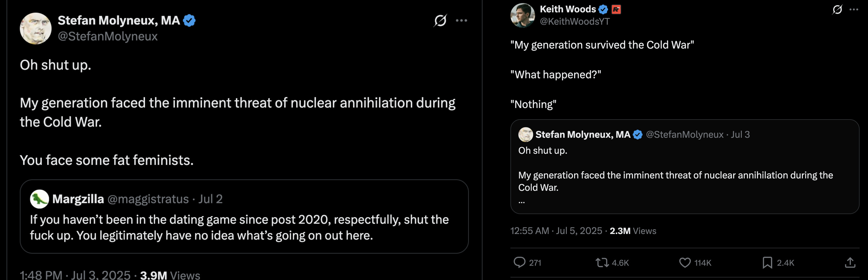868x280 pixels.
Task: Repost Keith Woods' tweet with 4.6K reposts
Action: pos(602,262)
